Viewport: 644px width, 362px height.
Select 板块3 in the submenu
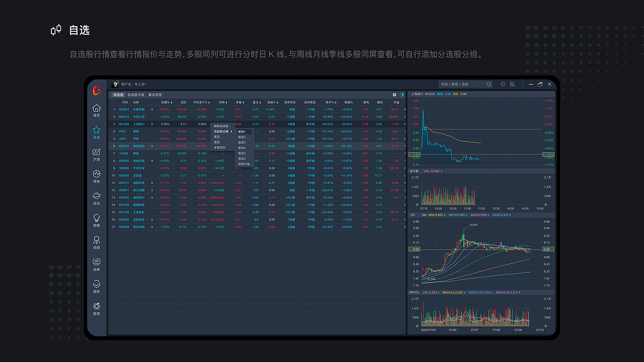(242, 143)
